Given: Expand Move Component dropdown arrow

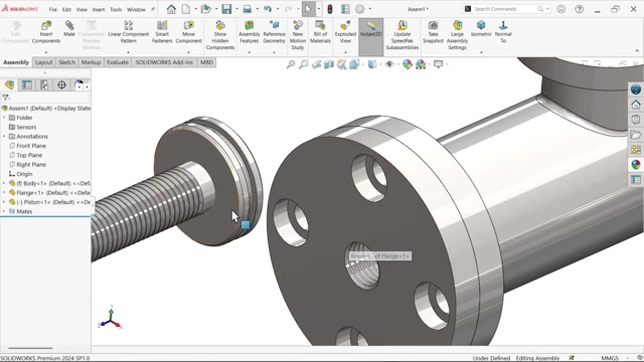Looking at the screenshot, I should (189, 52).
